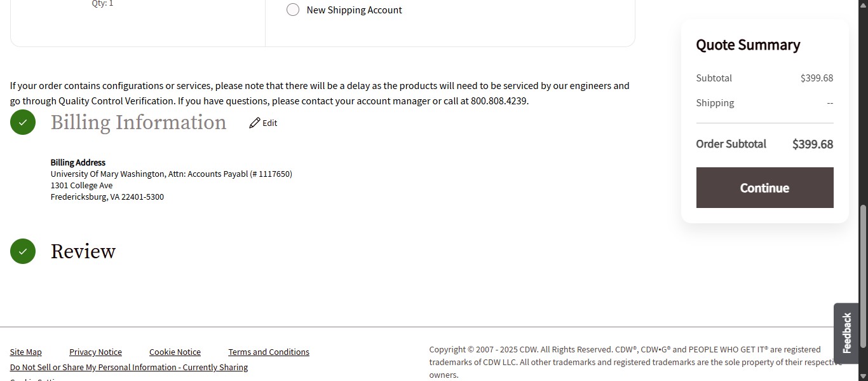This screenshot has height=381, width=868.
Task: View the Privacy Notice
Action: pyautogui.click(x=95, y=352)
